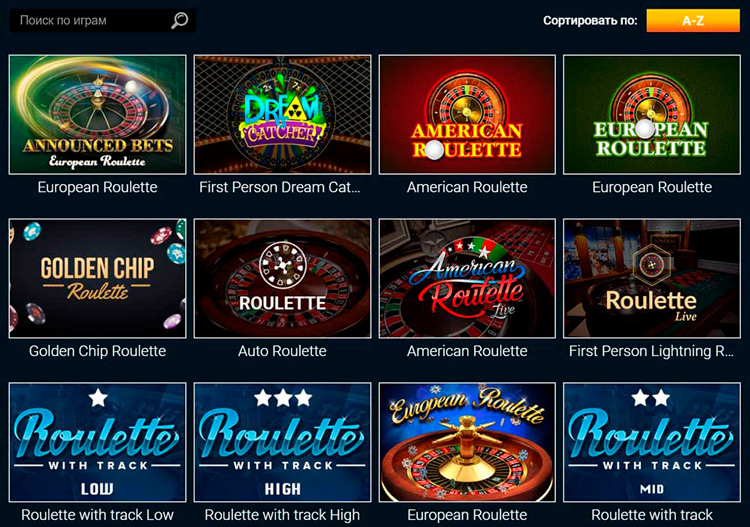Focus the game search input field
The image size is (750, 527).
pyautogui.click(x=102, y=21)
